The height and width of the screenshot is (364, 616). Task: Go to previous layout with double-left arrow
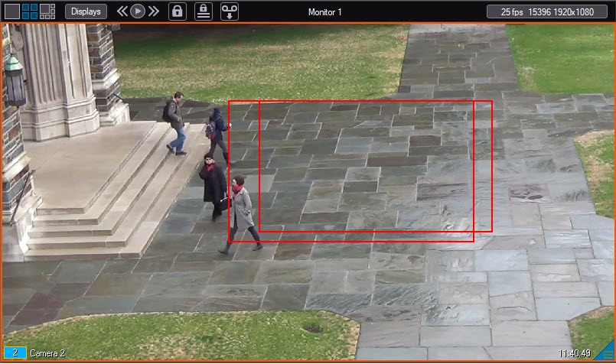pyautogui.click(x=122, y=11)
